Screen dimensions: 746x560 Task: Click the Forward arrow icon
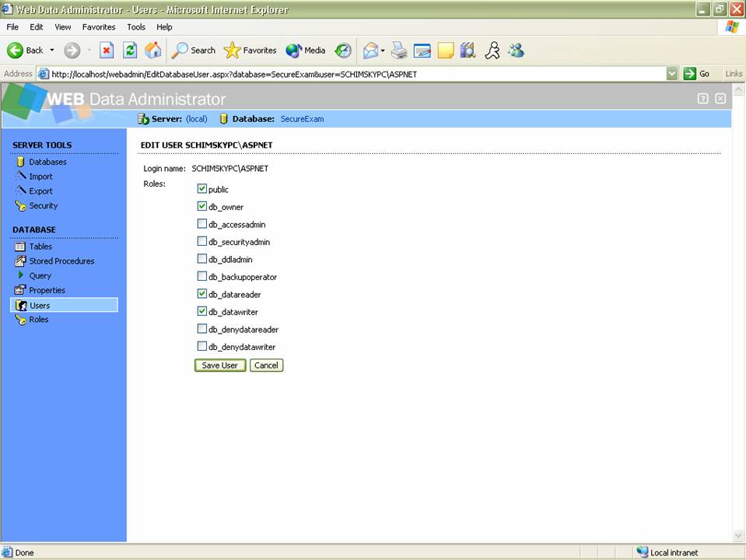pos(72,50)
